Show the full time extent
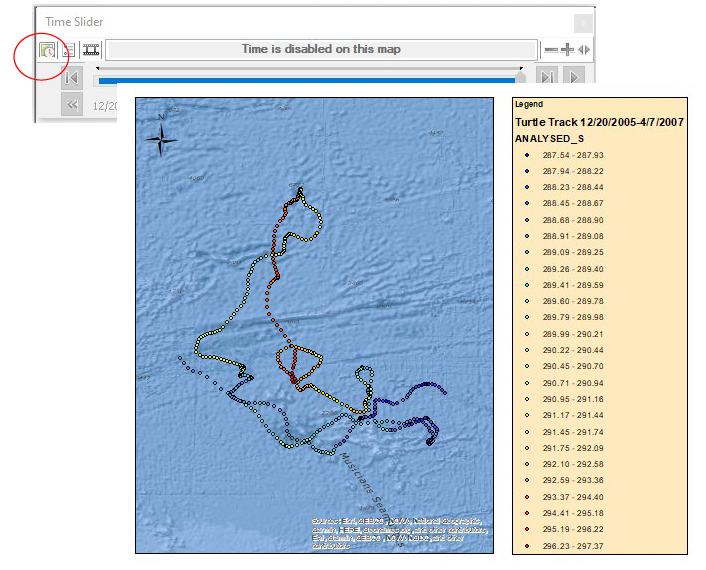Screen dimensions: 706x570 (x=584, y=49)
